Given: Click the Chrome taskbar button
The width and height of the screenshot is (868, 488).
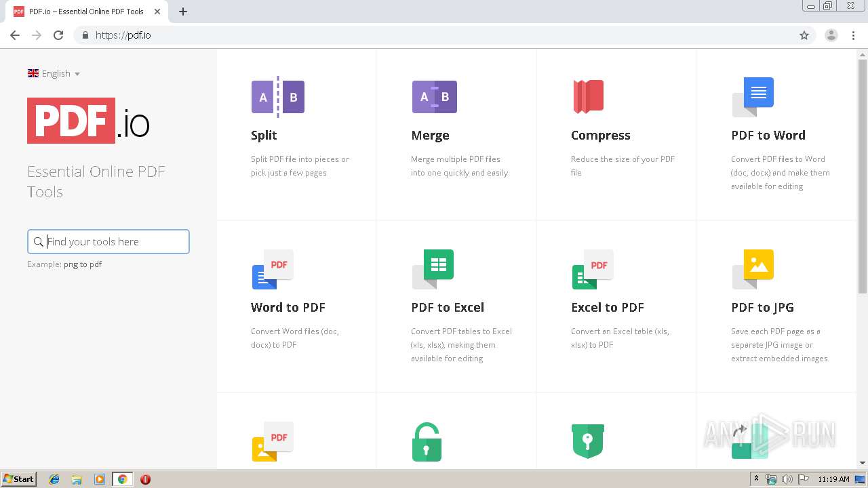Looking at the screenshot, I should 122,479.
